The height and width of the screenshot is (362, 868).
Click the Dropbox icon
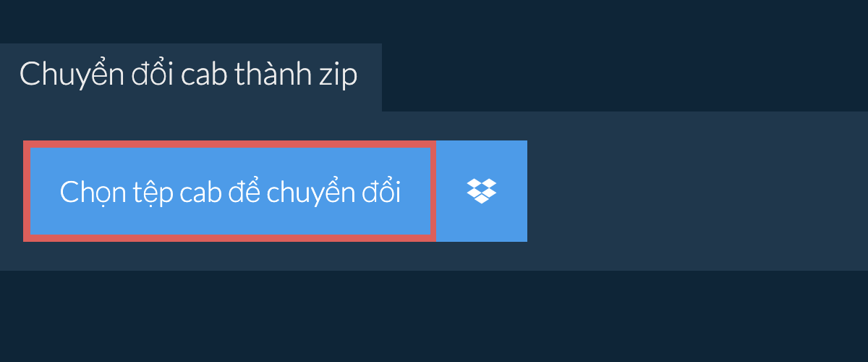click(482, 191)
